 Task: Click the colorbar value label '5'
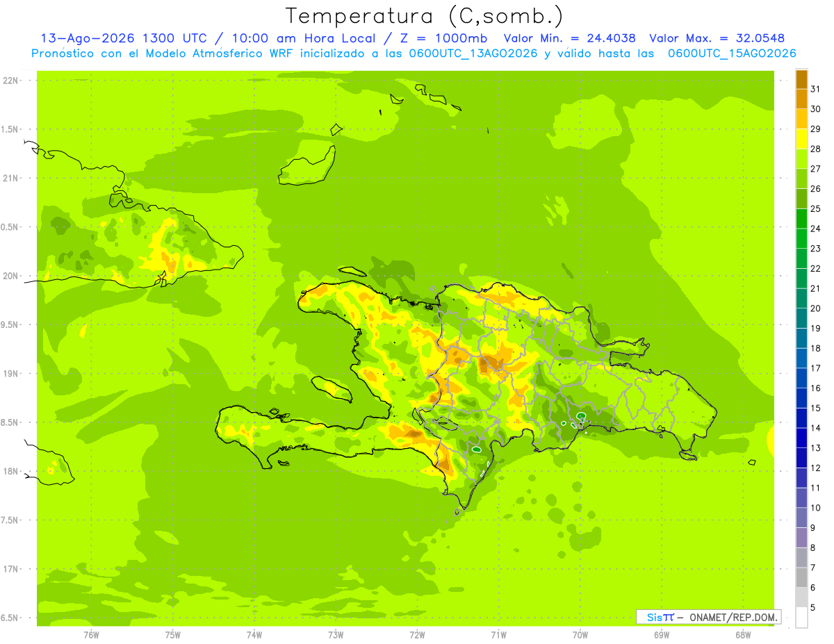pyautogui.click(x=813, y=607)
